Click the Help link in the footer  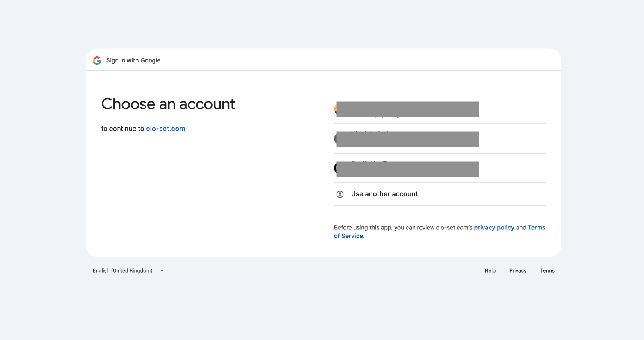490,270
